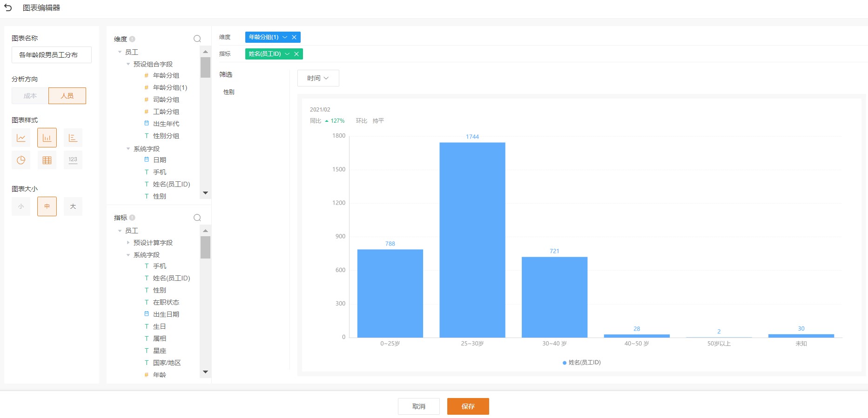Click the back arrow icon
This screenshot has width=868, height=418.
[8, 7]
